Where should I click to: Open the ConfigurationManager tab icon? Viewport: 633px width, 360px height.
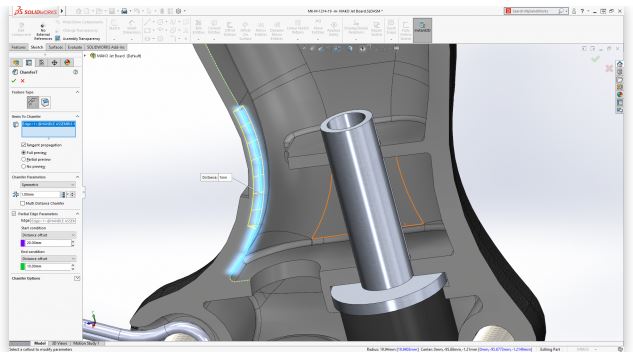(x=42, y=63)
